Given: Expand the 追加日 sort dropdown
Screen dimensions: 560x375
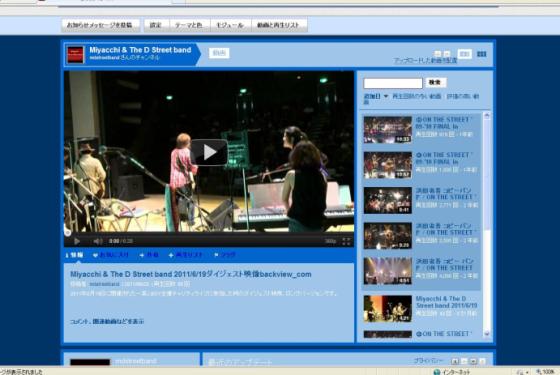Looking at the screenshot, I should click(x=376, y=96).
